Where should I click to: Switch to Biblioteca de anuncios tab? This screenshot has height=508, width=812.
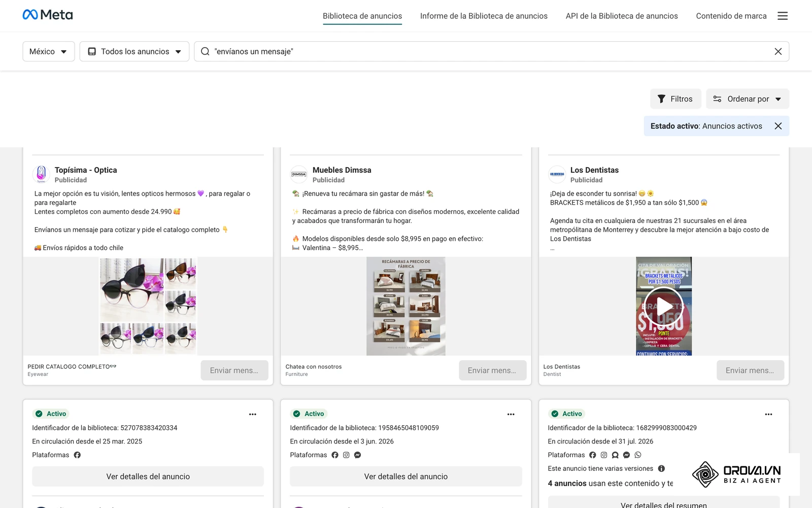(x=362, y=16)
